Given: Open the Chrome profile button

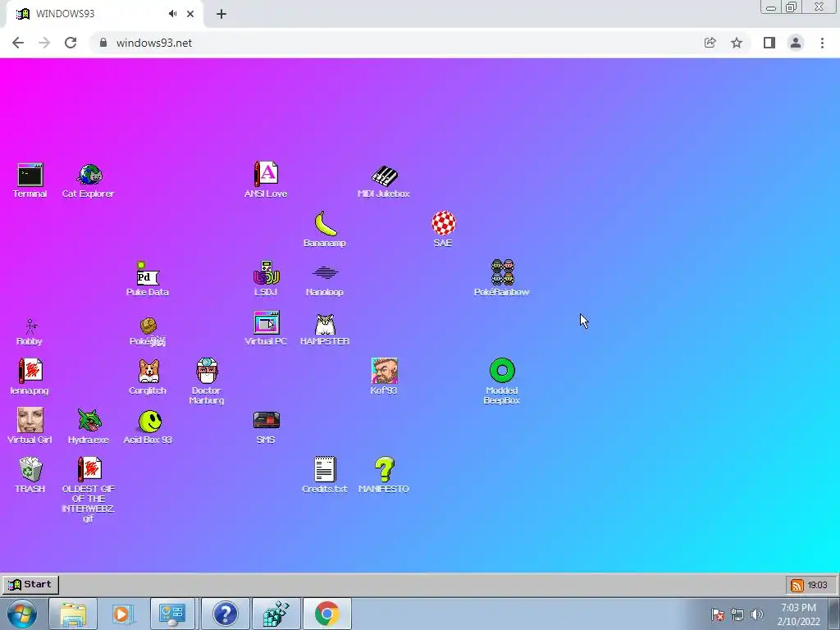Looking at the screenshot, I should coord(796,43).
